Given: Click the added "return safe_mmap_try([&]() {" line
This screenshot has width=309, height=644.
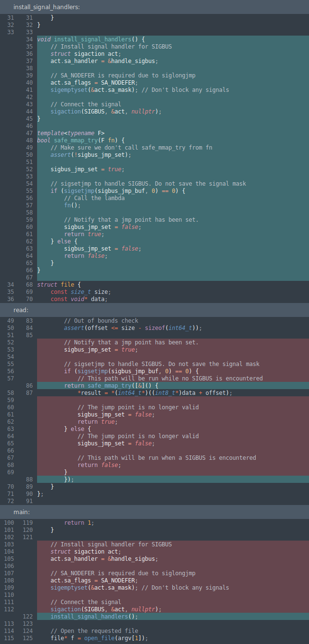Looking at the screenshot, I should tap(111, 386).
